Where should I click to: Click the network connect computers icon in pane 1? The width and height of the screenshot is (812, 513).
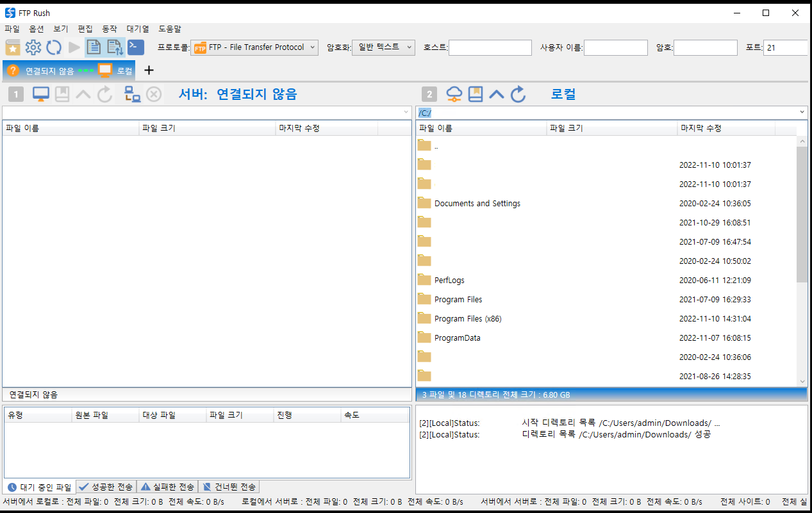point(133,94)
